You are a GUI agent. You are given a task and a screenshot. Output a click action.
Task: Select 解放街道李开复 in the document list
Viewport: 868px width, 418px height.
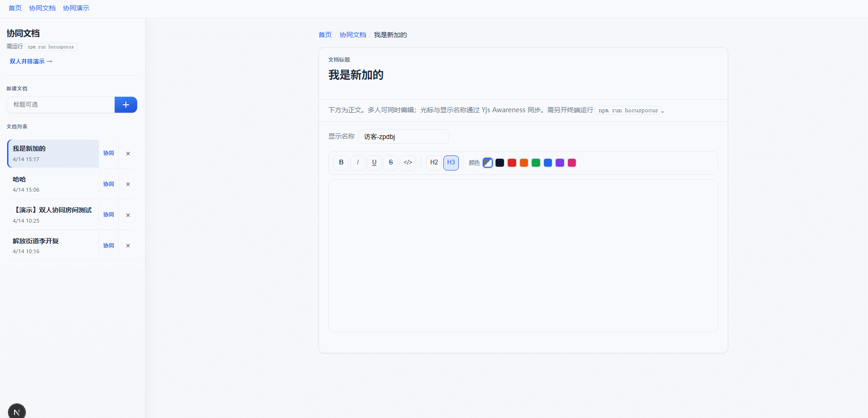(53, 246)
